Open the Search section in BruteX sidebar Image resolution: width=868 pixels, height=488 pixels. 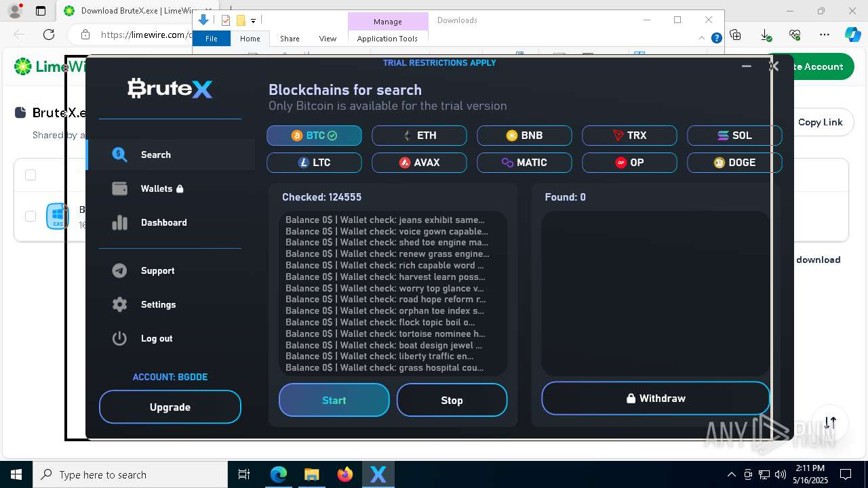point(170,155)
